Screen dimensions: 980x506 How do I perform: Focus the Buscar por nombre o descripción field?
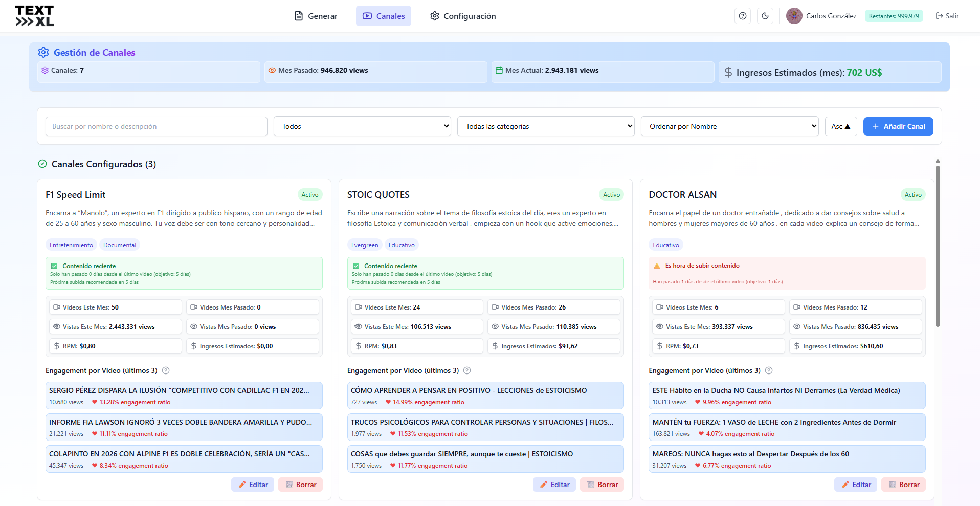(157, 126)
